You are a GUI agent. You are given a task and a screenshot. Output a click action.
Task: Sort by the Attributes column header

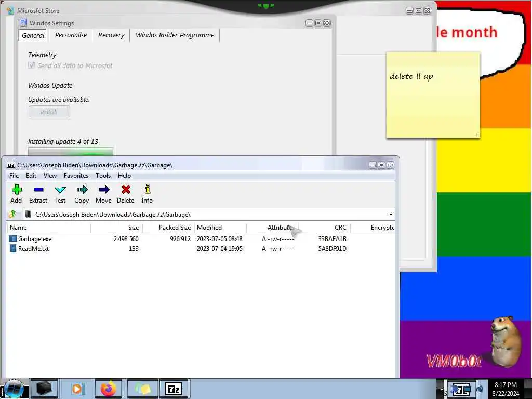pyautogui.click(x=272, y=228)
